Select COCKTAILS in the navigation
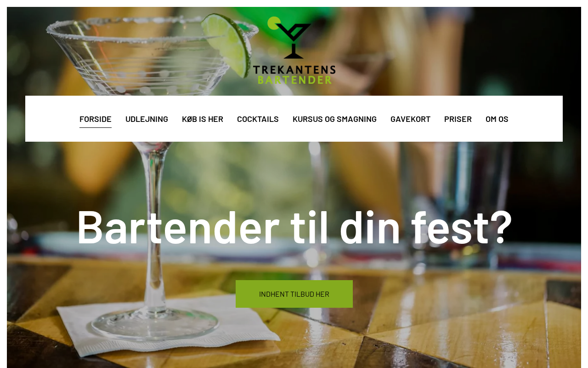 pos(258,119)
